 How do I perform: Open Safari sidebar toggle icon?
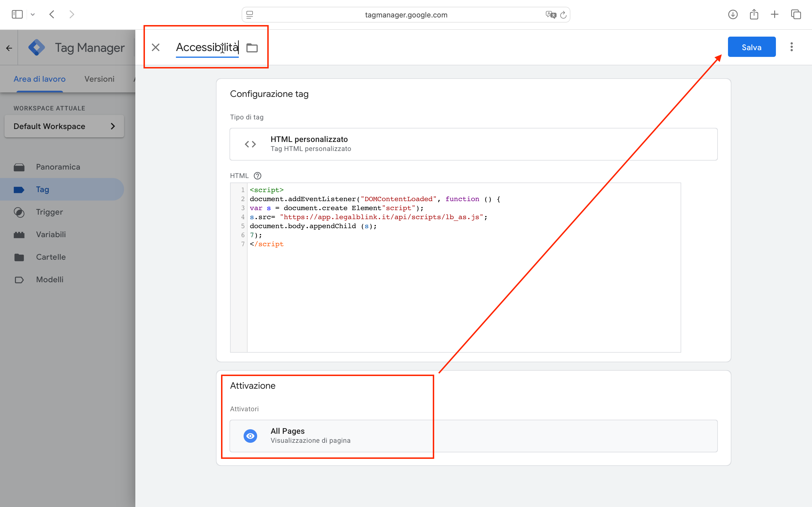click(x=17, y=14)
